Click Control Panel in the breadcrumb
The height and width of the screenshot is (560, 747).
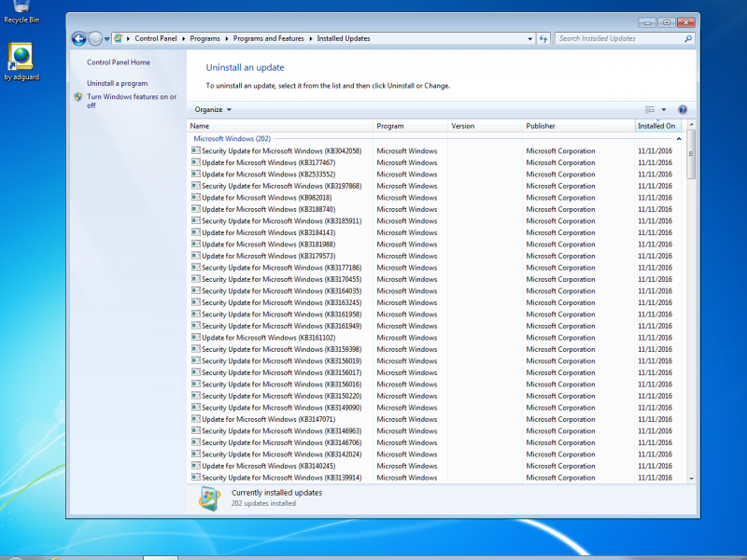pos(155,38)
